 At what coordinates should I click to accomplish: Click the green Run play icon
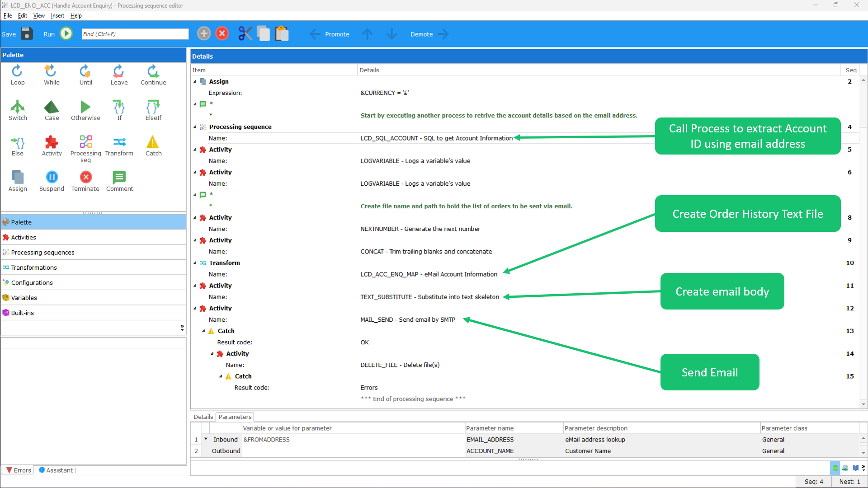click(x=66, y=34)
